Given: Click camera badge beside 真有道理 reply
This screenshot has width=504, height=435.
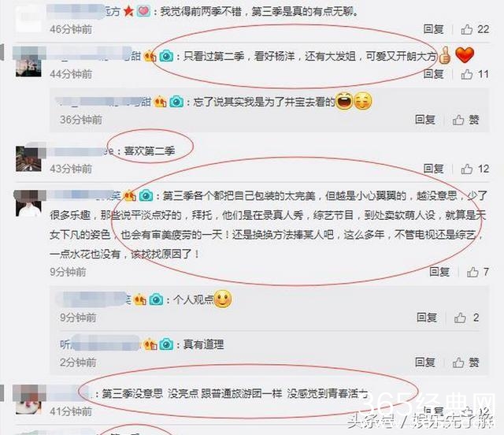Looking at the screenshot, I should tap(166, 344).
